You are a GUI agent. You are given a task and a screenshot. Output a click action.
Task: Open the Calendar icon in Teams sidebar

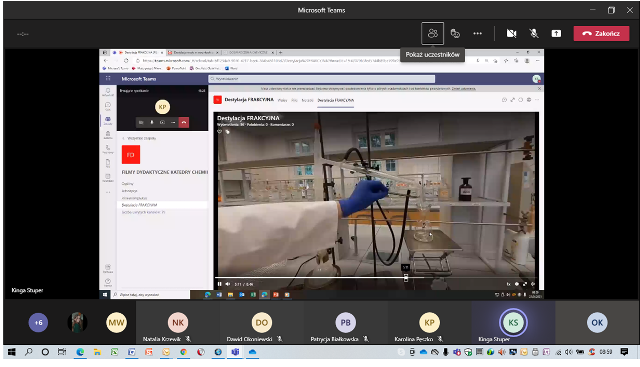(x=108, y=178)
